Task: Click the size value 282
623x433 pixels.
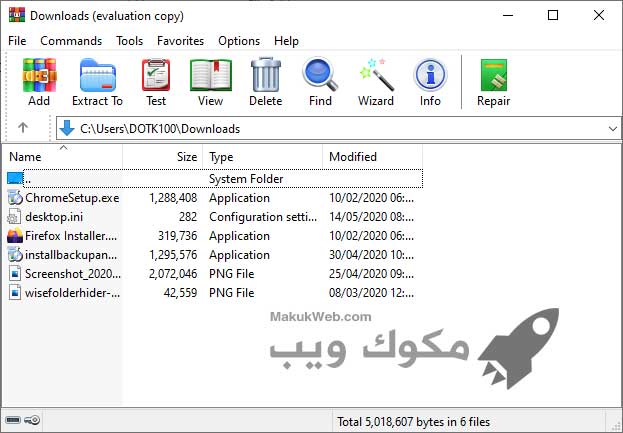Action: pyautogui.click(x=188, y=217)
